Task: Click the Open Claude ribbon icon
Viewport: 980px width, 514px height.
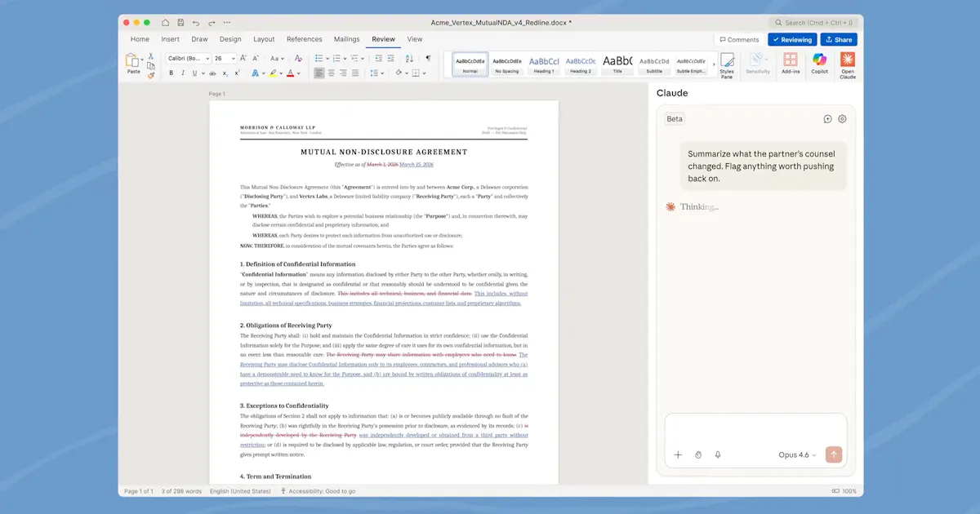Action: [x=848, y=64]
